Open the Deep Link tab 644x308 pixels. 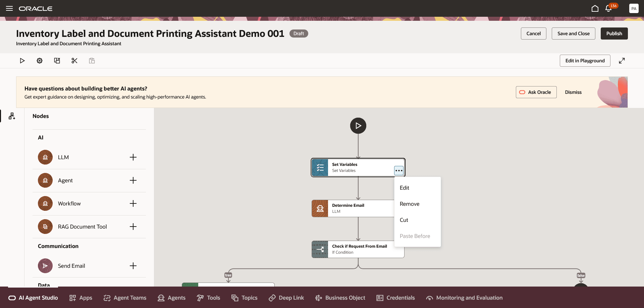(x=286, y=298)
